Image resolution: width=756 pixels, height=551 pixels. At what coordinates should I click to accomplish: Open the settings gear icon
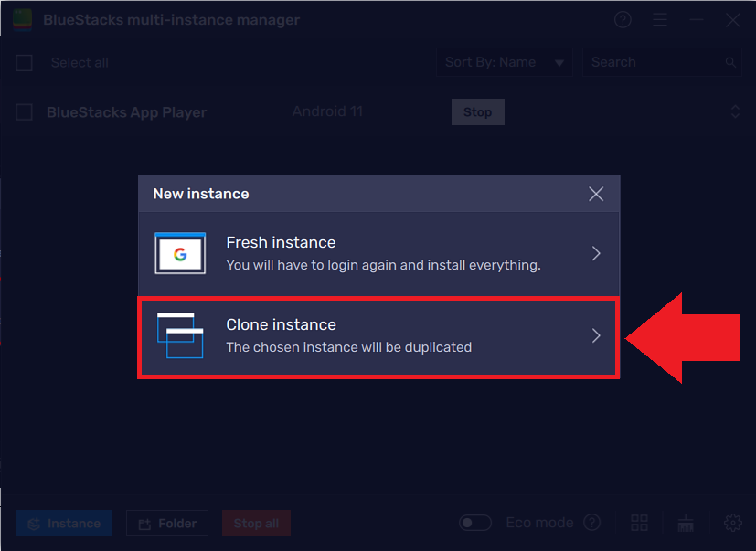732,523
